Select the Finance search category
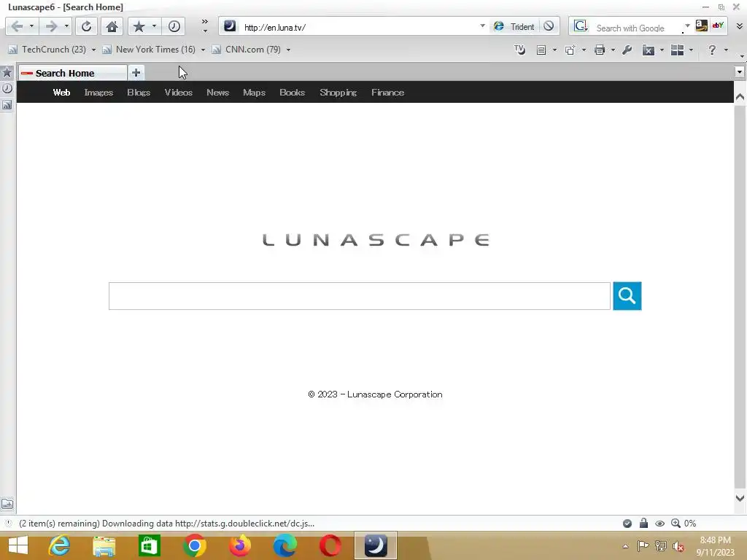The height and width of the screenshot is (560, 747). tap(388, 93)
